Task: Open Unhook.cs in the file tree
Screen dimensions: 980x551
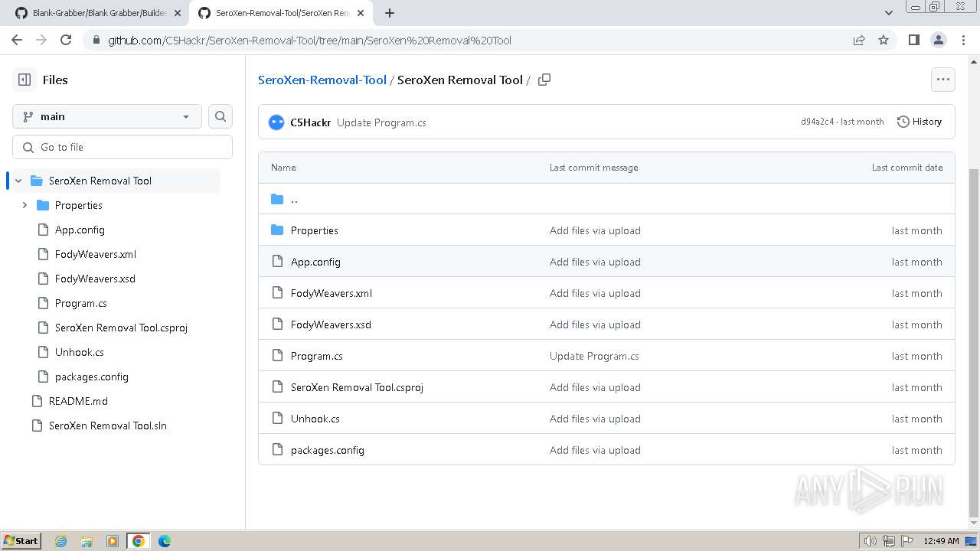Action: tap(80, 352)
